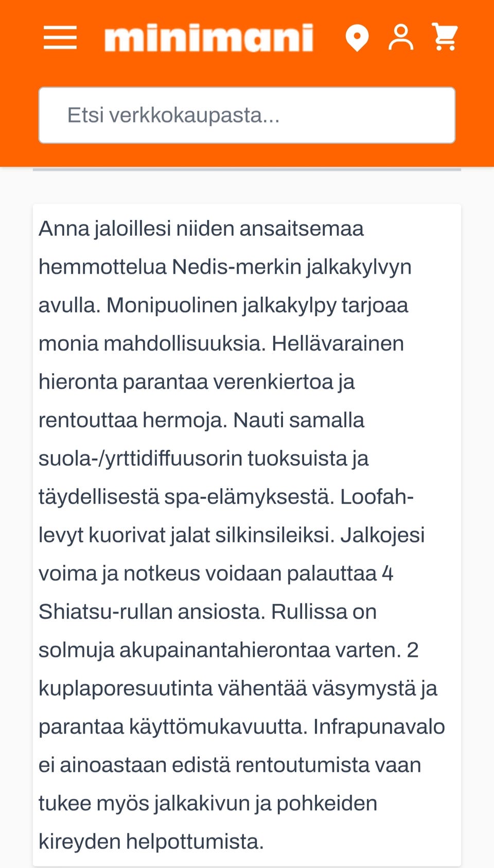The height and width of the screenshot is (868, 494).
Task: Return to the homepage via the minimani wordmark
Action: coord(210,38)
